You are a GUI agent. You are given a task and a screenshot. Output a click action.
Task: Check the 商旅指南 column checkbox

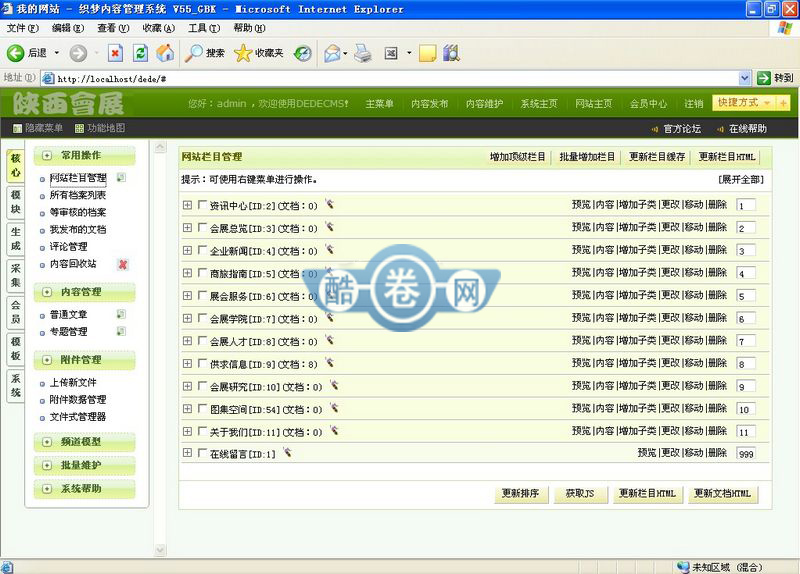point(202,272)
